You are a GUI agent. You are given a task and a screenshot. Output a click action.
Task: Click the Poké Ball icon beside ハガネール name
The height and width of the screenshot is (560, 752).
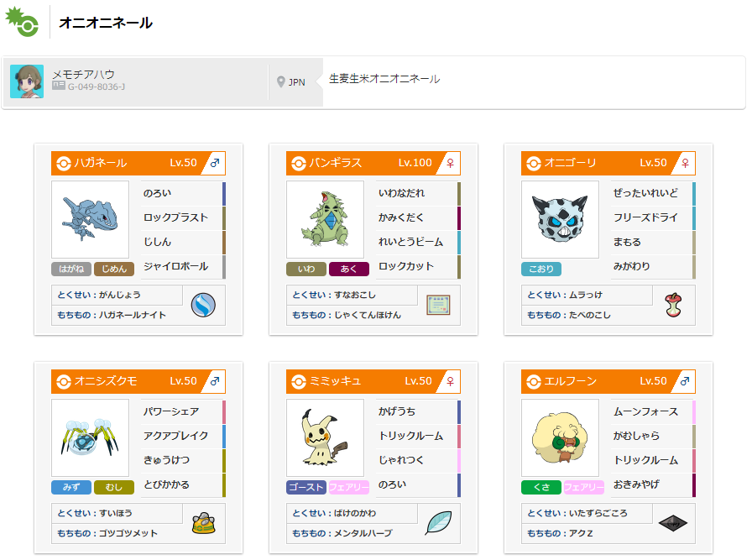63,164
